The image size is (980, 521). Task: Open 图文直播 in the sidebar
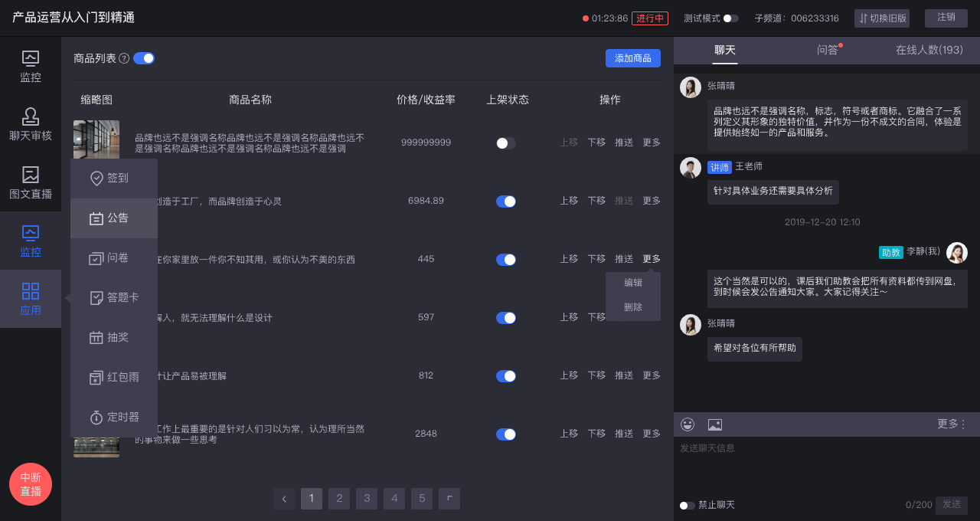(31, 183)
